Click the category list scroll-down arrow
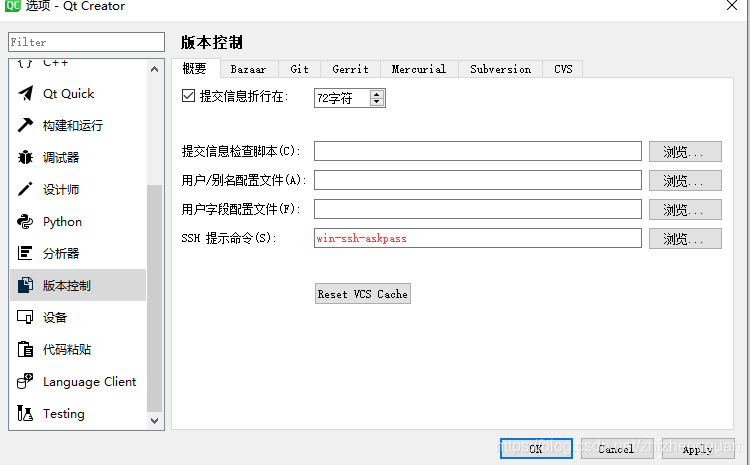Image resolution: width=750 pixels, height=465 pixels. tap(154, 421)
